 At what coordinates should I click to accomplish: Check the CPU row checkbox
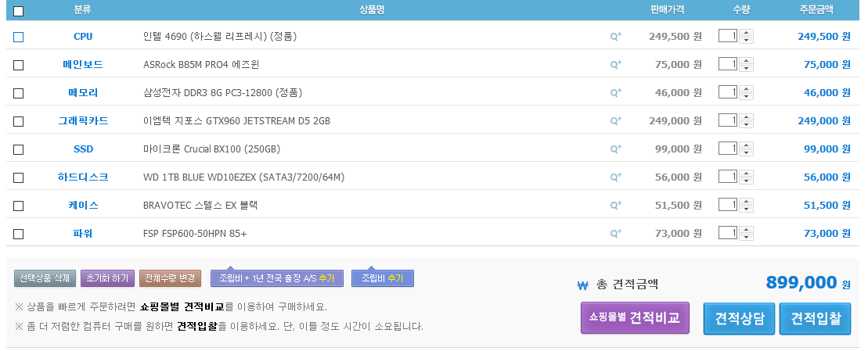point(18,37)
